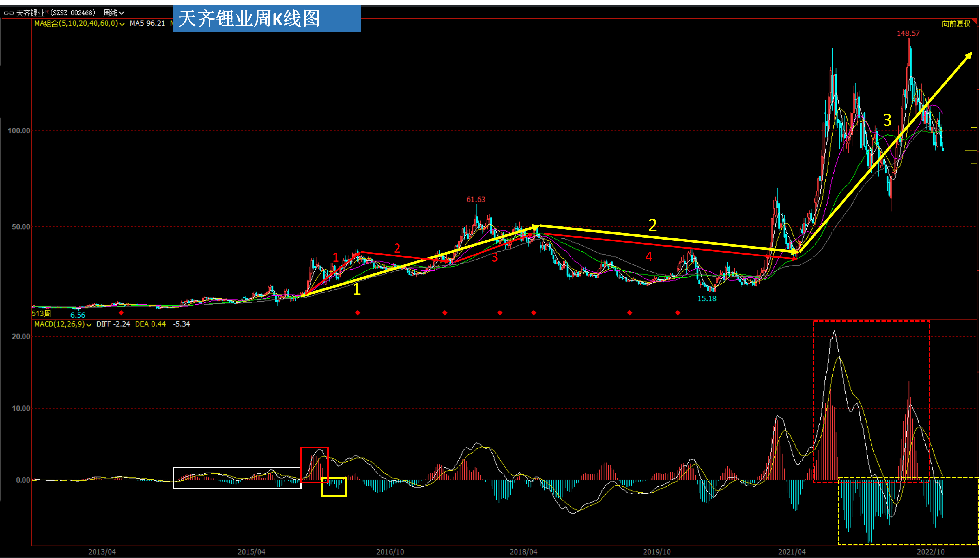Click the 2018/04 date axis label
The image size is (980, 558).
[523, 552]
